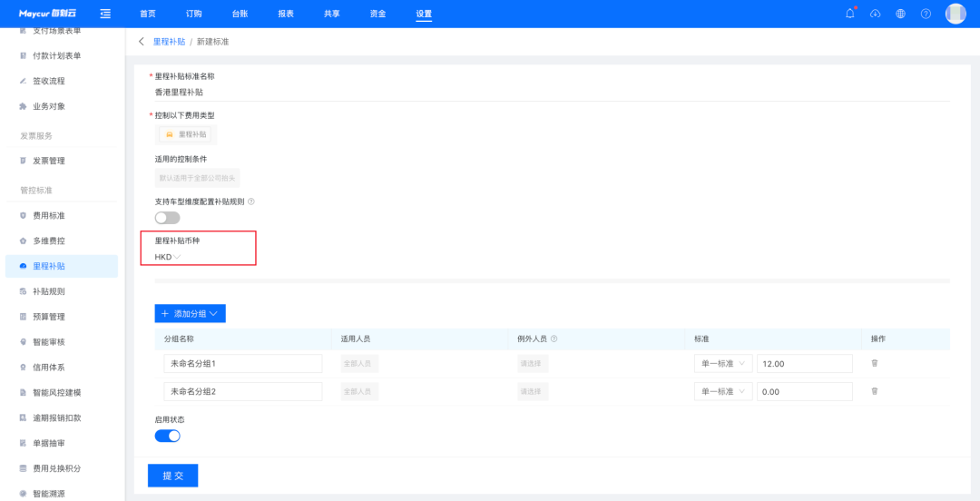Delete the 未命名分组1 row with trash icon
Screen dimensions: 980x501
tap(875, 363)
